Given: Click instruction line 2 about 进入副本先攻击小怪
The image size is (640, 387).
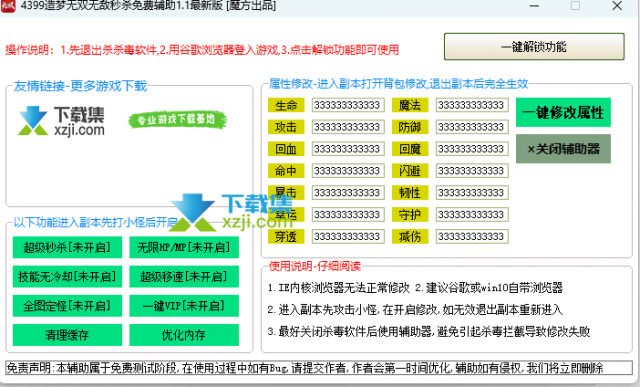Looking at the screenshot, I should [415, 310].
